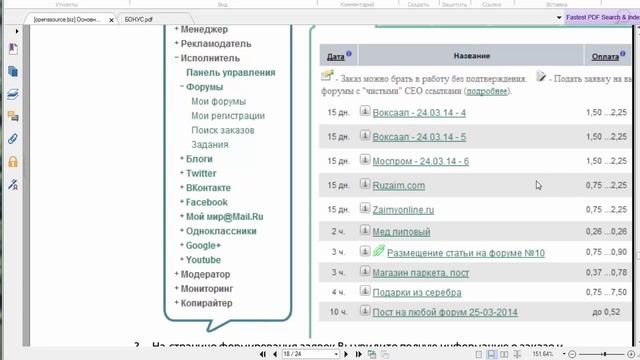Sort by the Дата column header
Image resolution: width=640 pixels, height=360 pixels.
[x=336, y=57]
